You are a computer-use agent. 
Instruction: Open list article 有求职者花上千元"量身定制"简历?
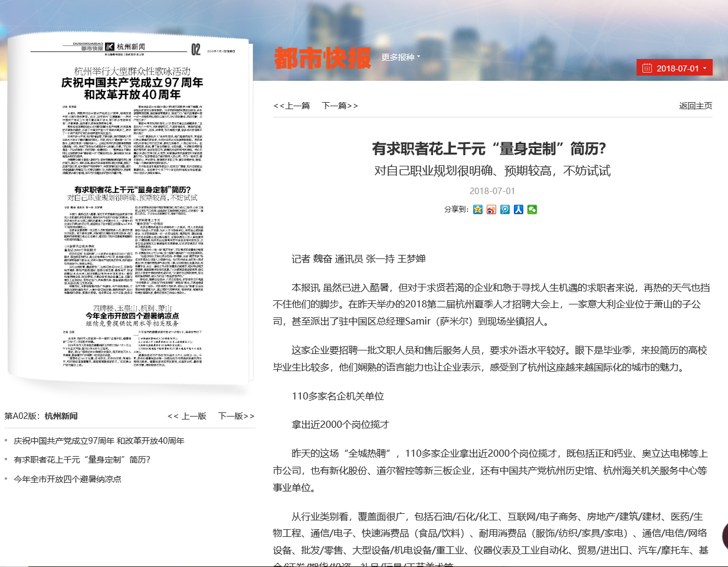[x=82, y=460]
